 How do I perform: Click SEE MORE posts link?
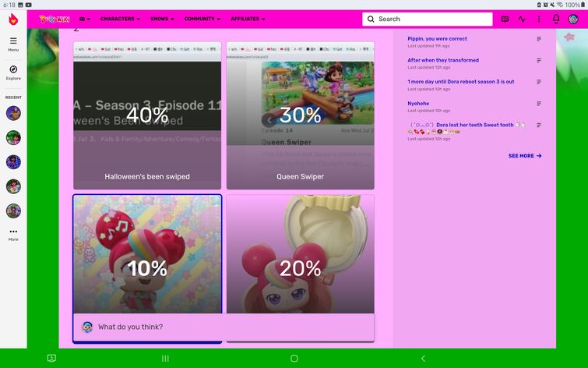pyautogui.click(x=525, y=156)
